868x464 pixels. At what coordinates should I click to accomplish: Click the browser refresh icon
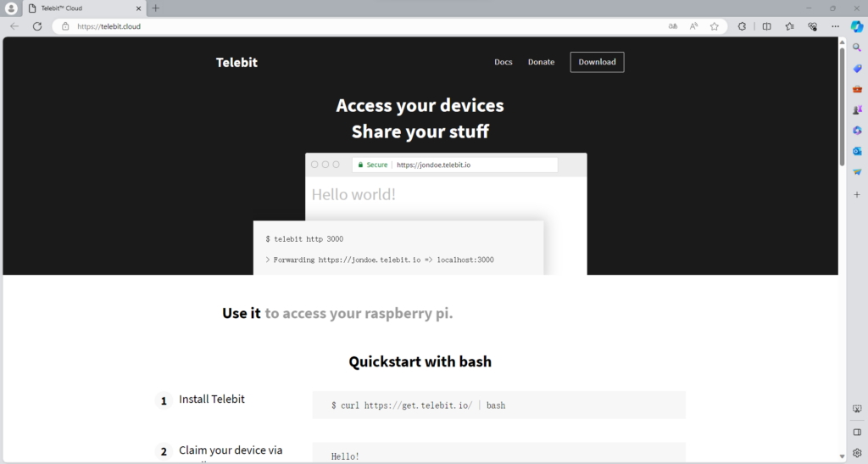[x=37, y=26]
